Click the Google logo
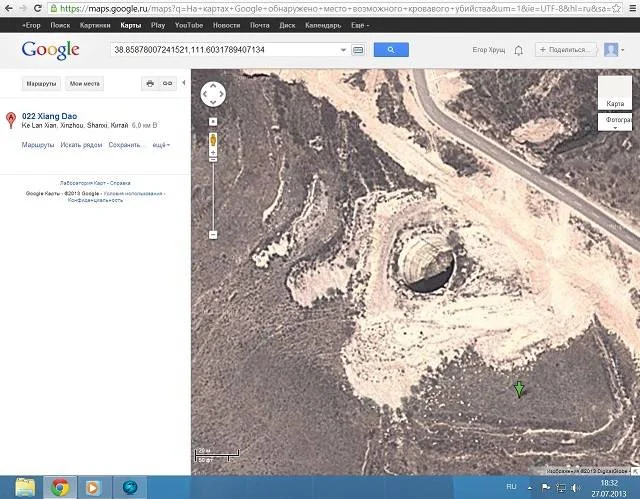 tap(50, 51)
